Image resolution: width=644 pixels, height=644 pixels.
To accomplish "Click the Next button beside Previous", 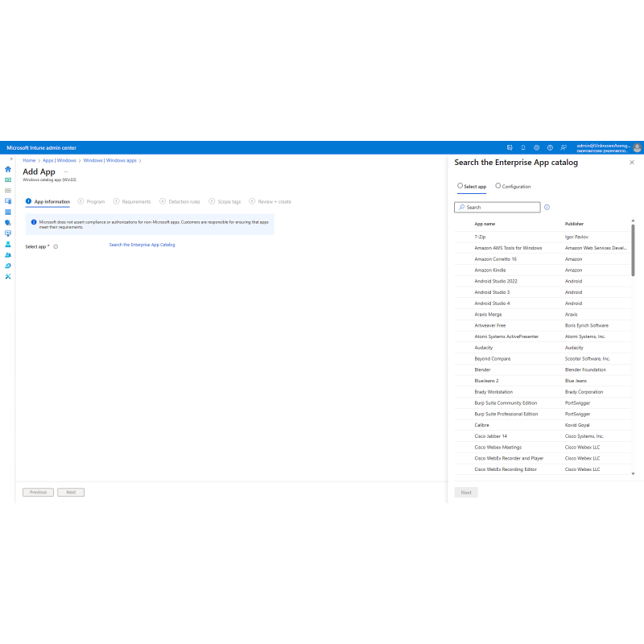I will click(71, 492).
